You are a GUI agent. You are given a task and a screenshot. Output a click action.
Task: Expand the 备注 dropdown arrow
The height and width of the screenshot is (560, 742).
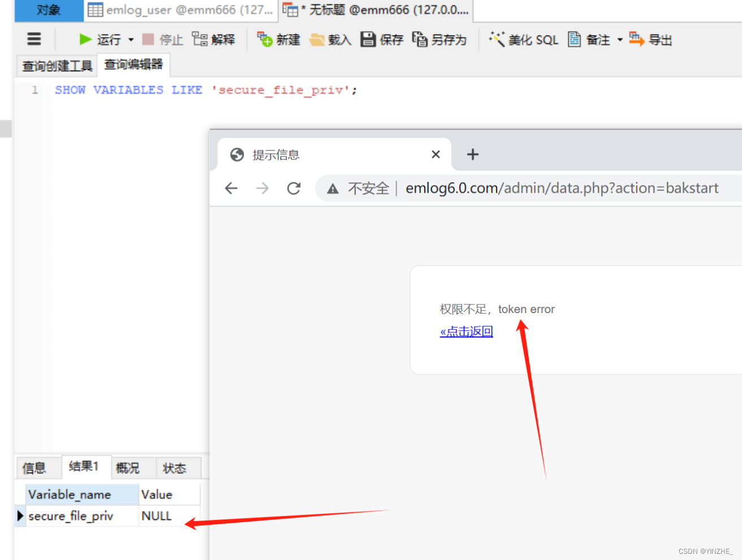[x=620, y=40]
